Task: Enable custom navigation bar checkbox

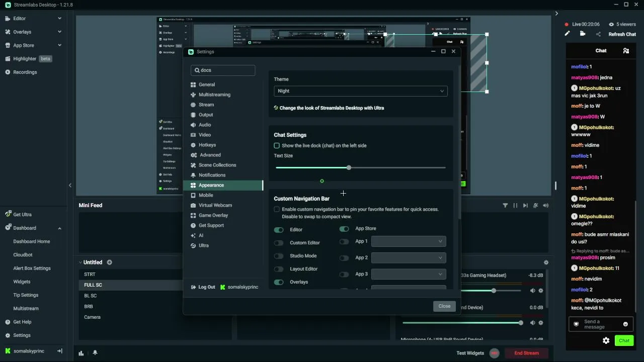Action: pos(277,209)
